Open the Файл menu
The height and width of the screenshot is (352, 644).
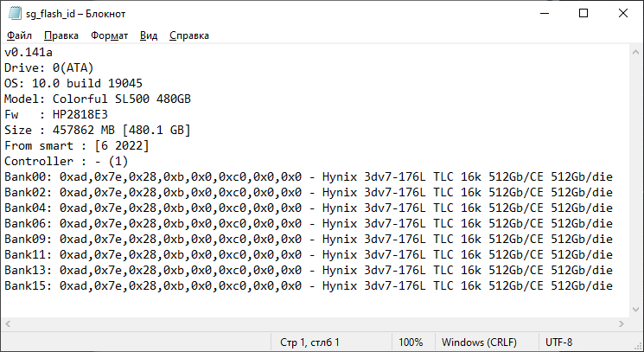pos(19,35)
